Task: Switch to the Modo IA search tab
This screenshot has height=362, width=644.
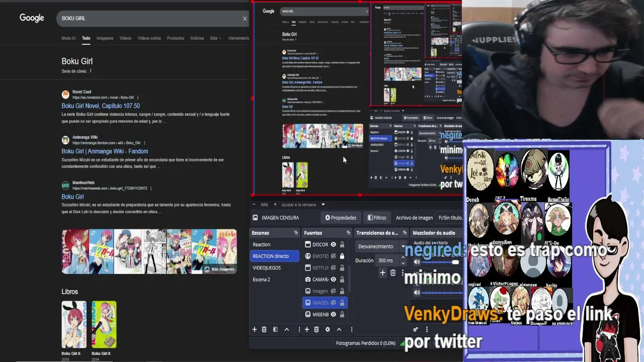Action: 68,38
